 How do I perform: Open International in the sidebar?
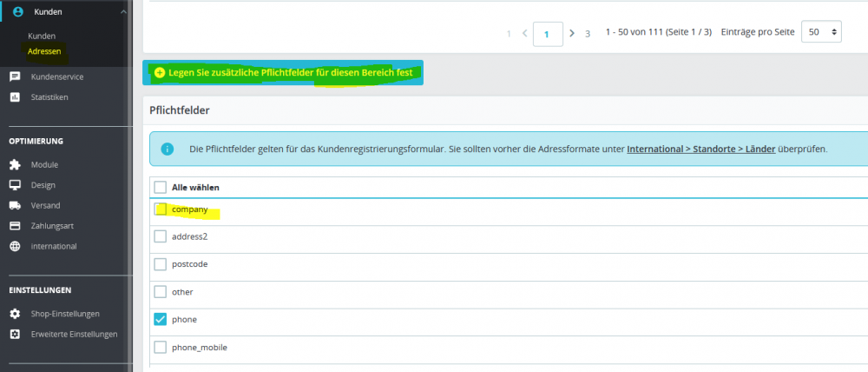click(x=54, y=246)
